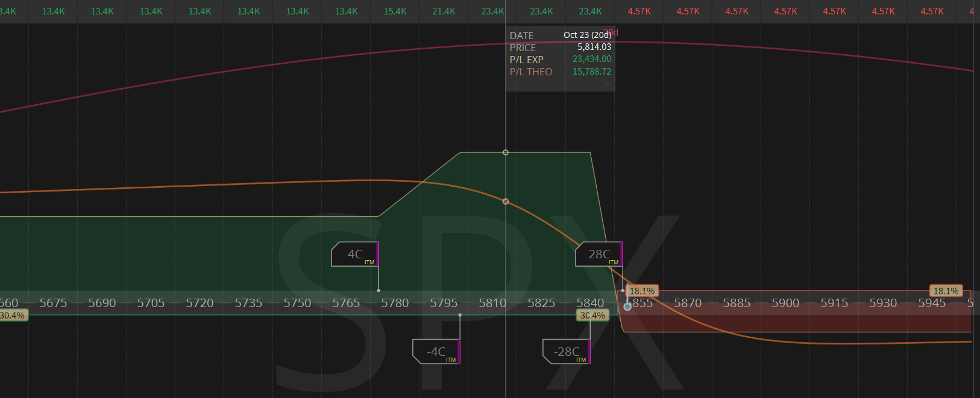Click the P/L EXP value 23,434.00
This screenshot has height=398, width=980.
tap(592, 59)
